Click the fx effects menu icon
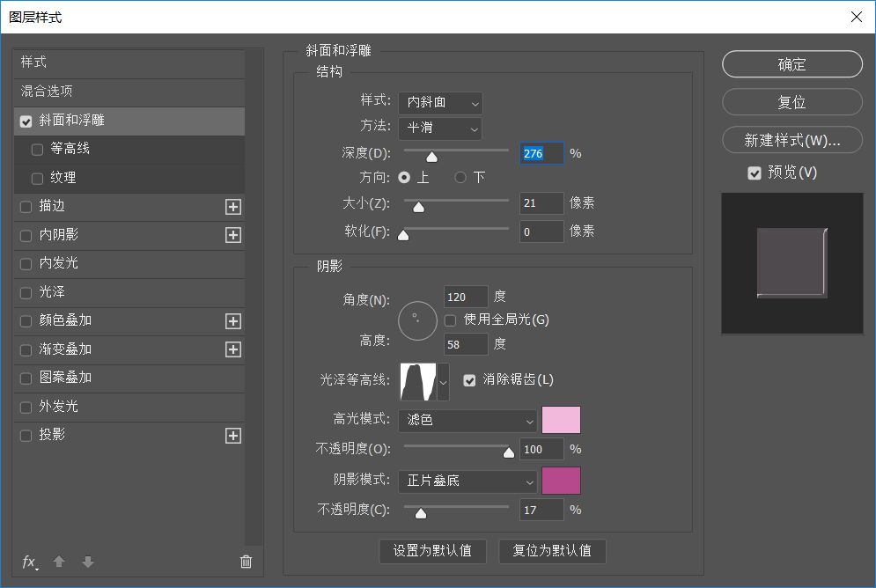The height and width of the screenshot is (588, 876). click(x=29, y=562)
